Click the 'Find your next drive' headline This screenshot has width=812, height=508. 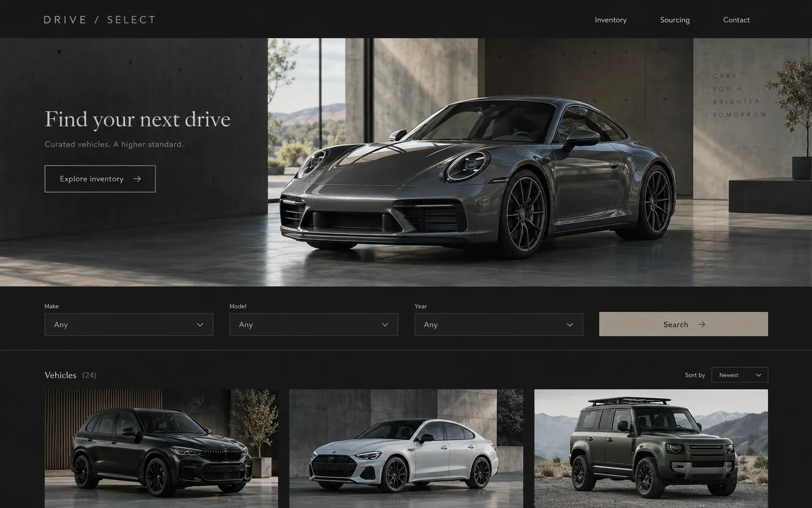138,119
